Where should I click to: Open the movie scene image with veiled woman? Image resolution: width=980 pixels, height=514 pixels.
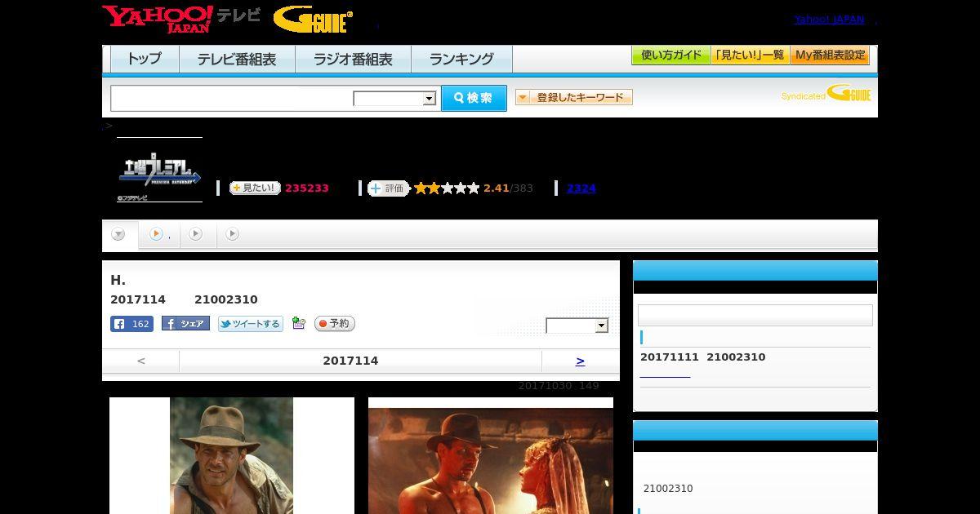[491, 461]
